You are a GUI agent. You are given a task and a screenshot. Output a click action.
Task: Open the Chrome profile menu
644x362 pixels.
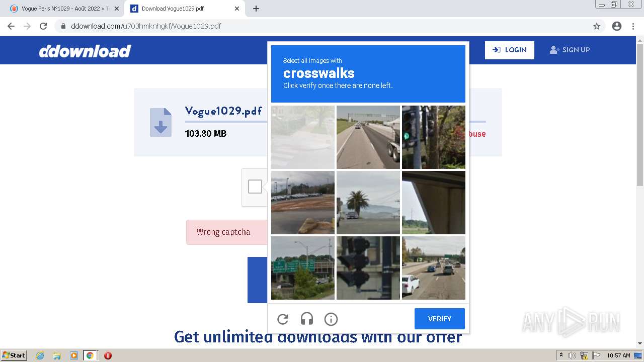coord(617,26)
